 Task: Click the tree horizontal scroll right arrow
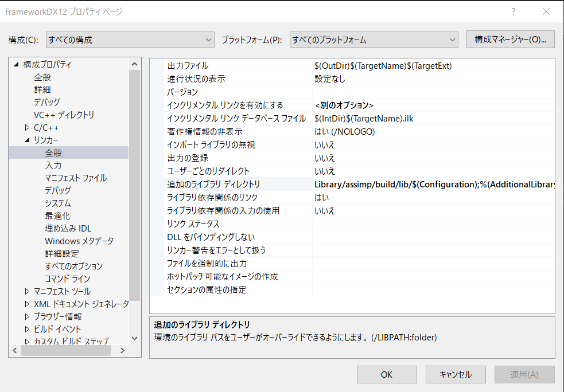122,350
